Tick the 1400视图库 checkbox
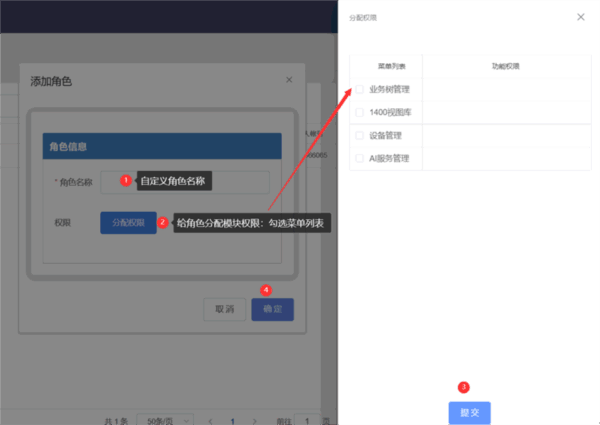Screen dimensions: 600x425 [x=360, y=112]
